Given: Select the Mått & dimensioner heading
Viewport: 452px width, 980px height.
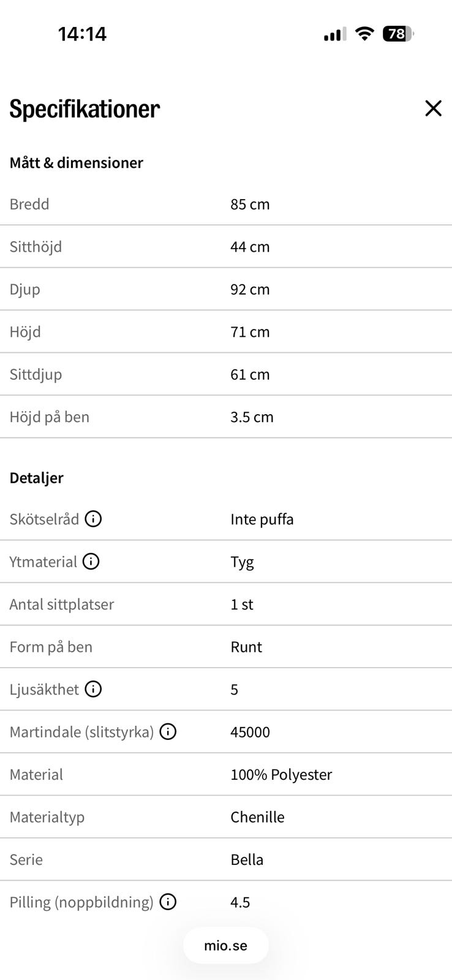Looking at the screenshot, I should click(x=76, y=162).
